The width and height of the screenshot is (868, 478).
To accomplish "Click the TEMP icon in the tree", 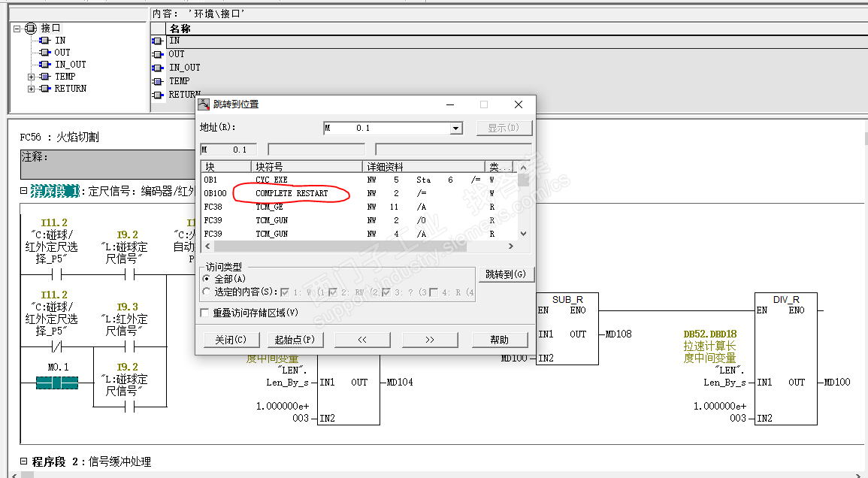I will coord(45,77).
